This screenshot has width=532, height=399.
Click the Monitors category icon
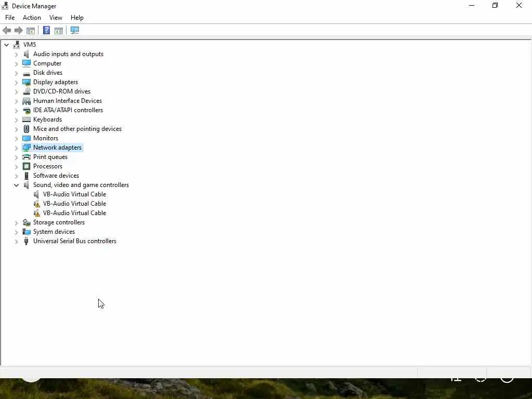[26, 138]
